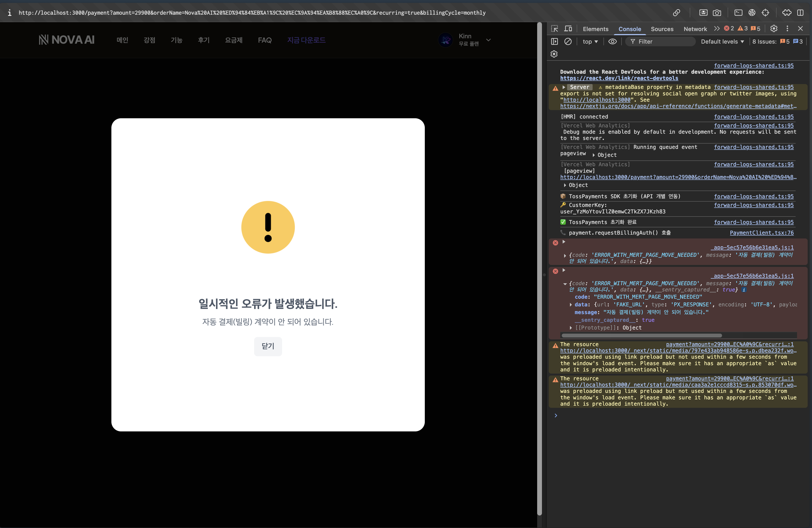Open the top context selector dropdown

click(590, 42)
